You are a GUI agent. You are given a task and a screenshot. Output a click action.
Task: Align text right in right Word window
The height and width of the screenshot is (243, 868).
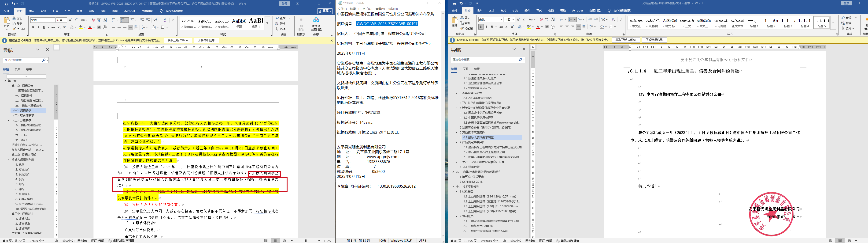click(573, 27)
